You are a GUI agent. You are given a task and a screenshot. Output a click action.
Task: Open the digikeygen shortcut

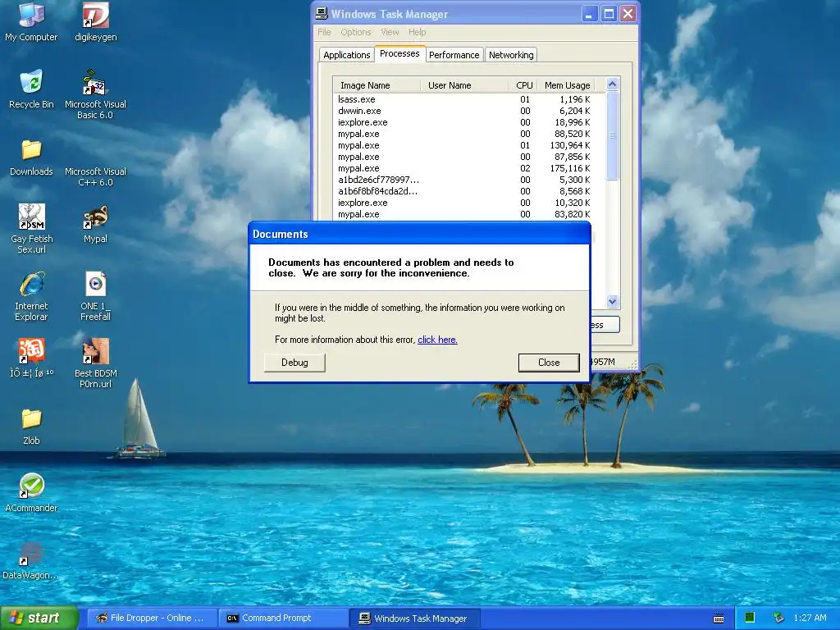coord(95,21)
